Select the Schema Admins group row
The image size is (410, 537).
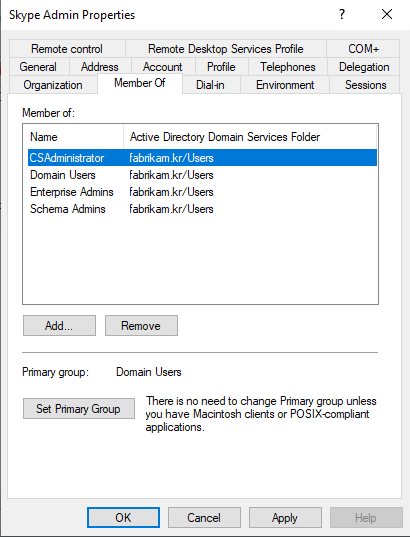pos(202,209)
